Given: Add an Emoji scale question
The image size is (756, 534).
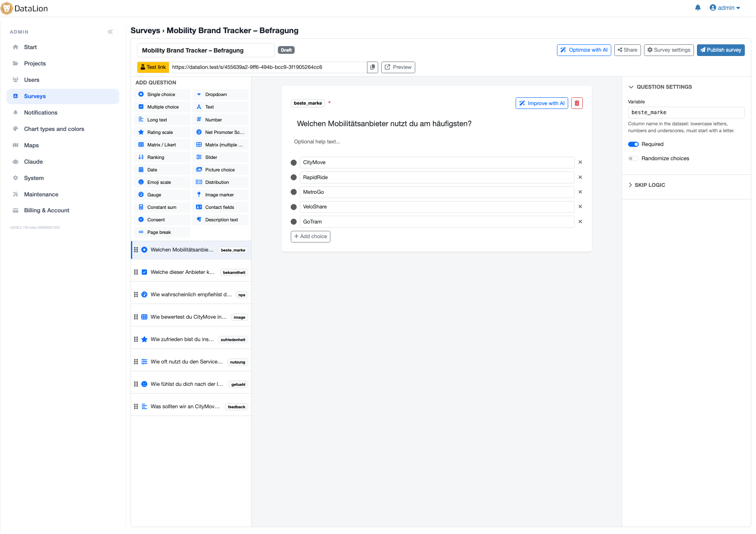Looking at the screenshot, I should pyautogui.click(x=162, y=182).
